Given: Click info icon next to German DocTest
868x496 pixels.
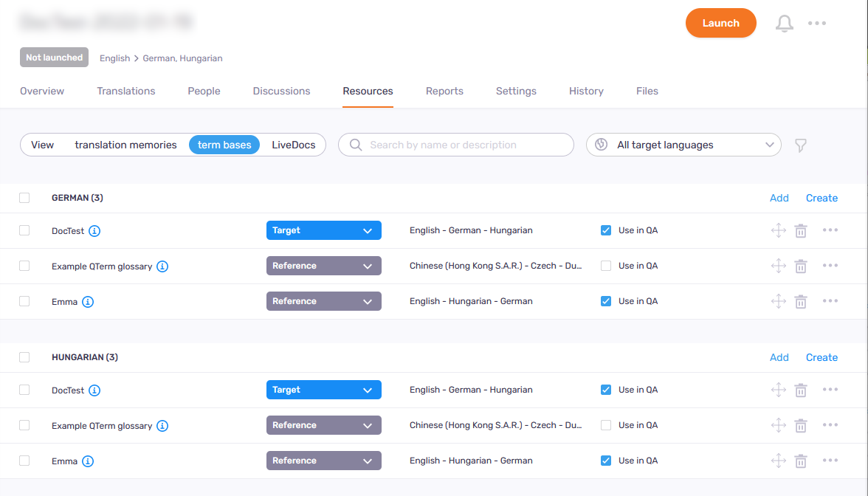Looking at the screenshot, I should point(94,231).
